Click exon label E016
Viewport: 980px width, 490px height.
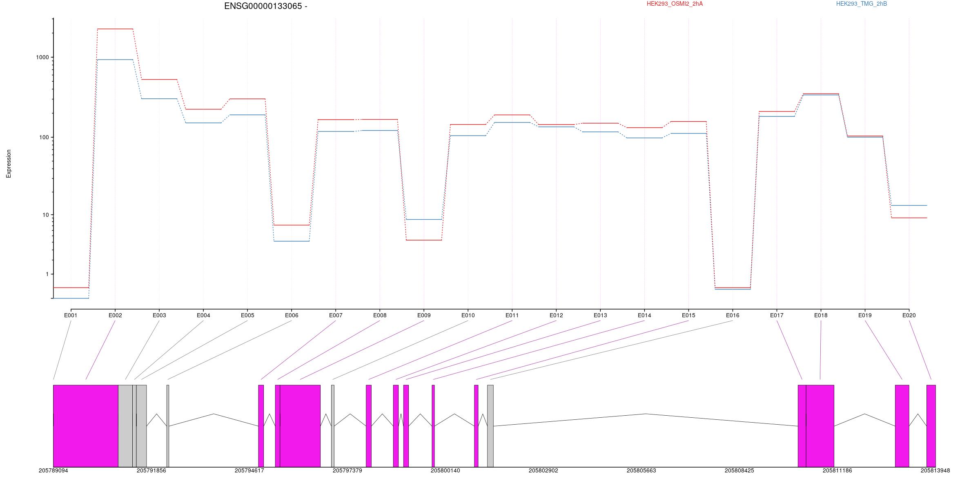[x=733, y=315]
